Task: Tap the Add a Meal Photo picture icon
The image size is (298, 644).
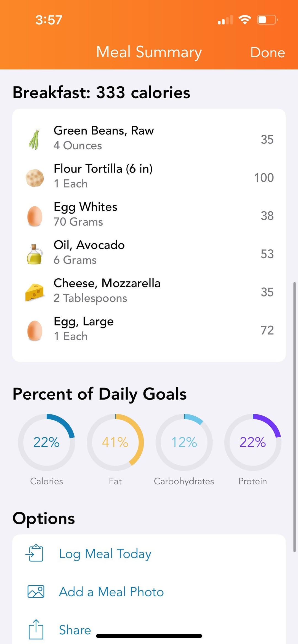Action: [x=36, y=591]
